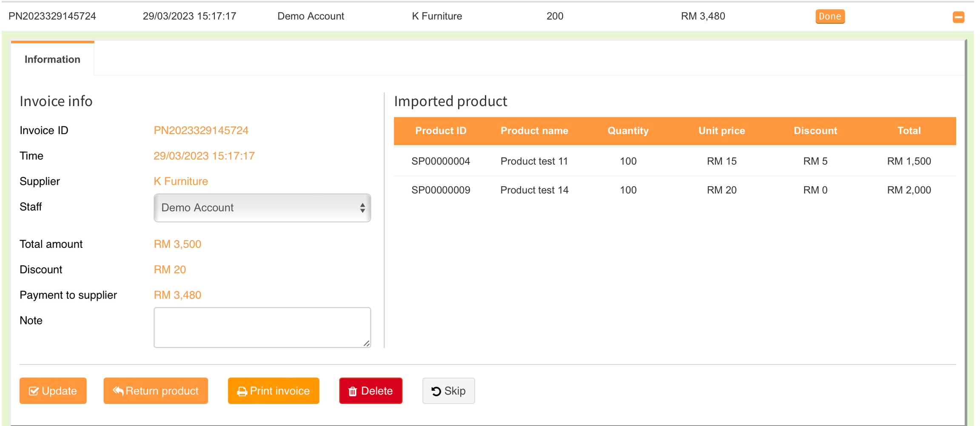This screenshot has width=980, height=426.
Task: Click the checkmark icon on Update
Action: (x=34, y=391)
